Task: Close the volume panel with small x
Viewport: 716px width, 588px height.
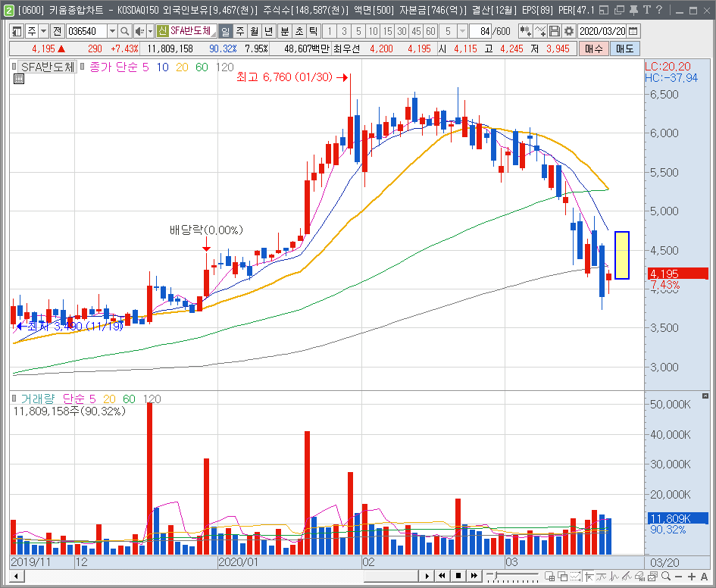Action: [x=705, y=396]
